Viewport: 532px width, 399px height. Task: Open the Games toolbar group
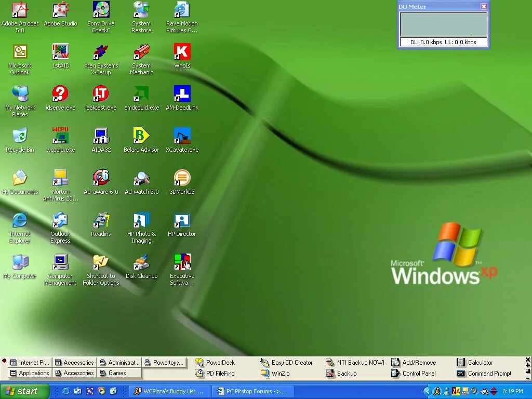point(119,373)
